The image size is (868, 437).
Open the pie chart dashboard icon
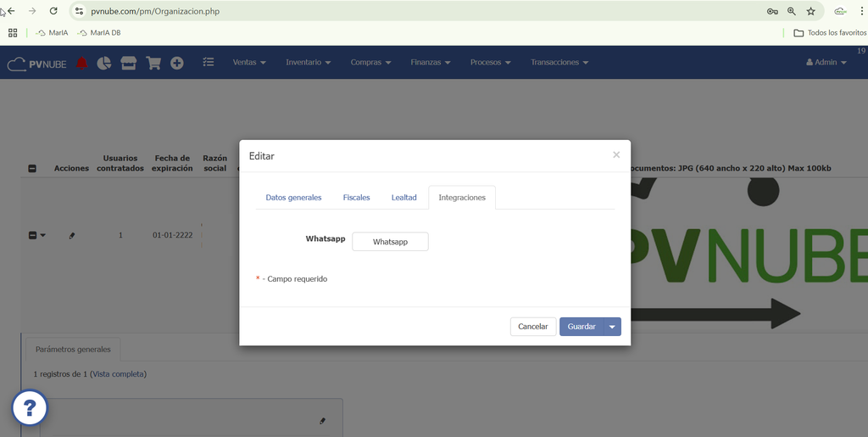(x=104, y=63)
